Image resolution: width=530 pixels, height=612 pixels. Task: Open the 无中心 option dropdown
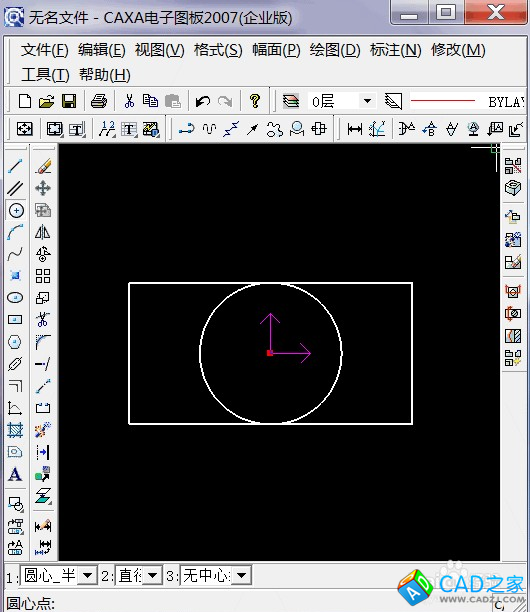click(242, 575)
